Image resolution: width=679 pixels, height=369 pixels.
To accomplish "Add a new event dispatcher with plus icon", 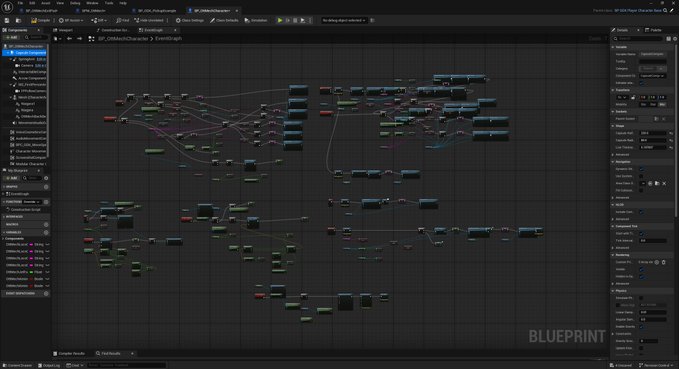I will coord(46,293).
